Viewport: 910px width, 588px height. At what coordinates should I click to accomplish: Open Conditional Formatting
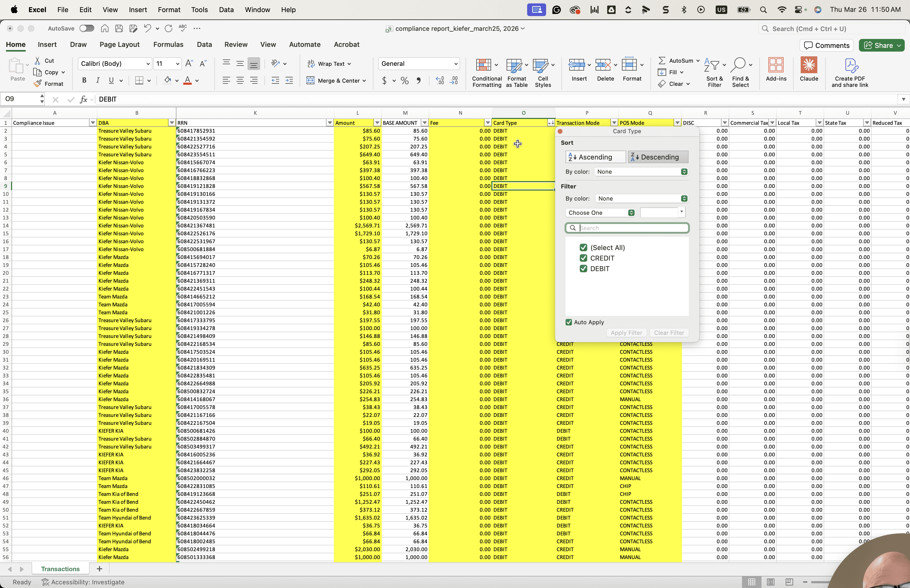[487, 73]
